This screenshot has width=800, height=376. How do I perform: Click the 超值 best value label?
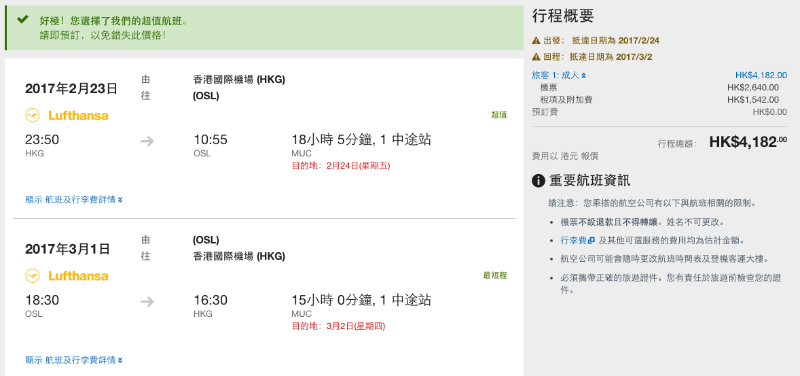click(499, 115)
